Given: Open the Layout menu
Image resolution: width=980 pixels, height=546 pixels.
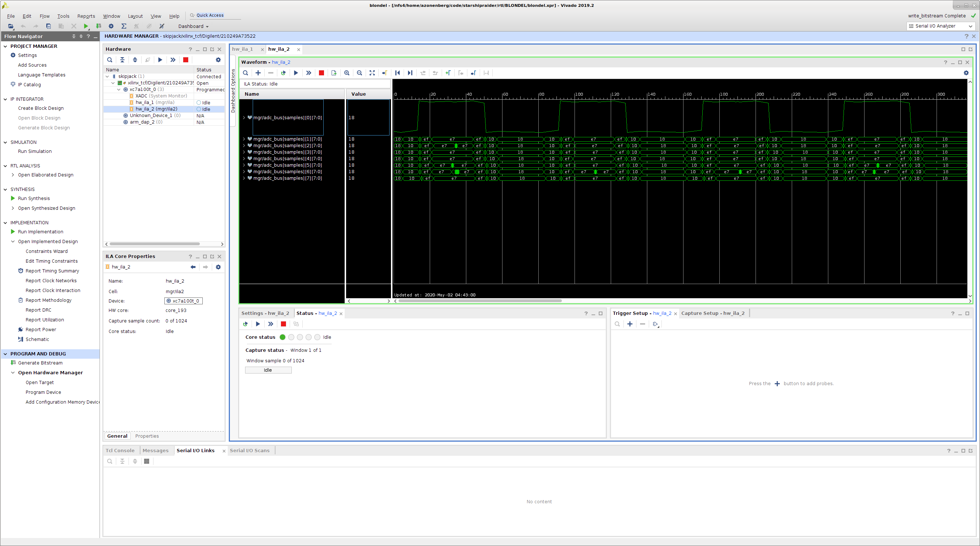Looking at the screenshot, I should tap(135, 16).
